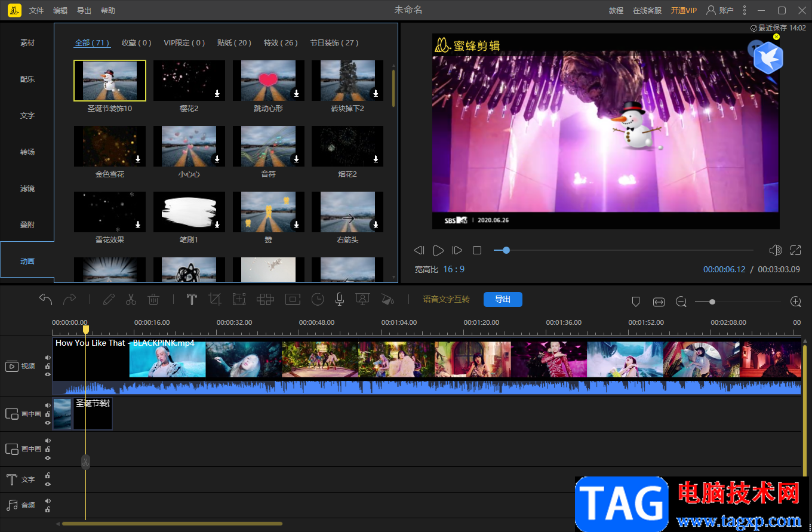Click 开通VIP link
This screenshot has height=532, width=812.
(684, 11)
